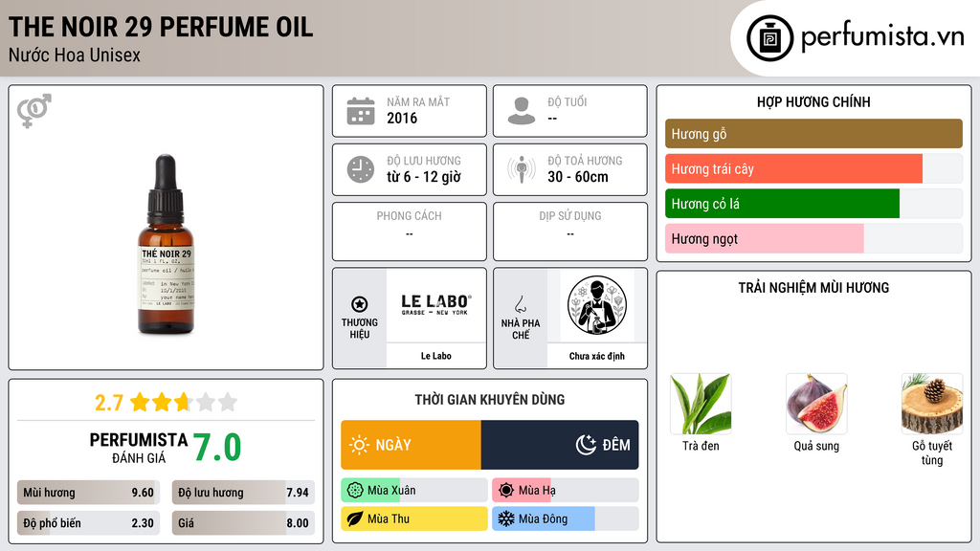Viewport: 980px width, 551px height.
Task: Click the nose icon above Nhà pha chế
Action: pos(520,304)
